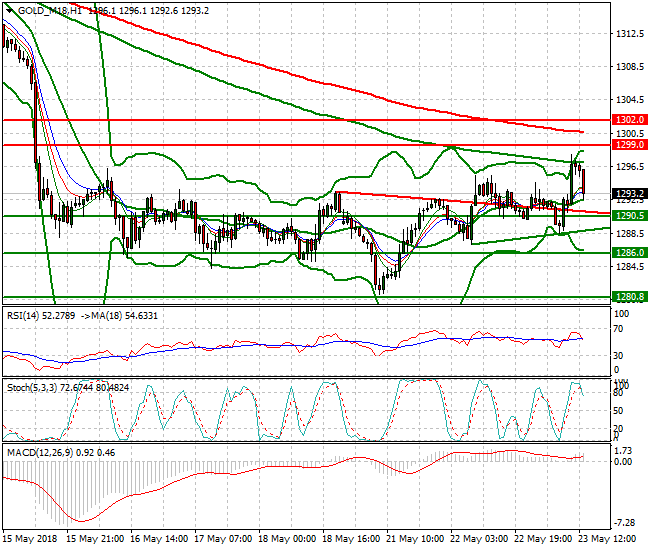650x550 pixels.
Task: Click the RSI(14) 52.2789 indicator label
Action: coord(41,316)
